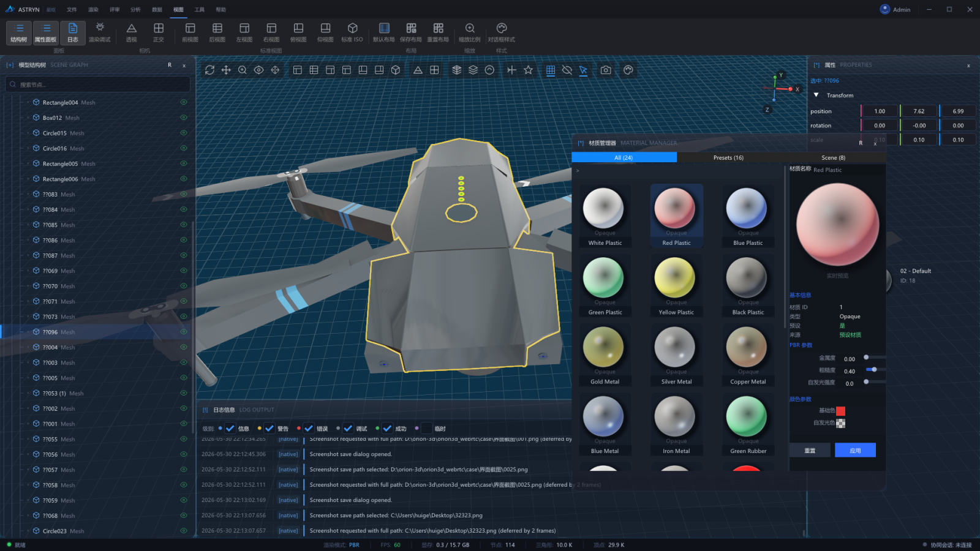Close the Properties panel
This screenshot has height=551, width=980.
click(x=968, y=65)
